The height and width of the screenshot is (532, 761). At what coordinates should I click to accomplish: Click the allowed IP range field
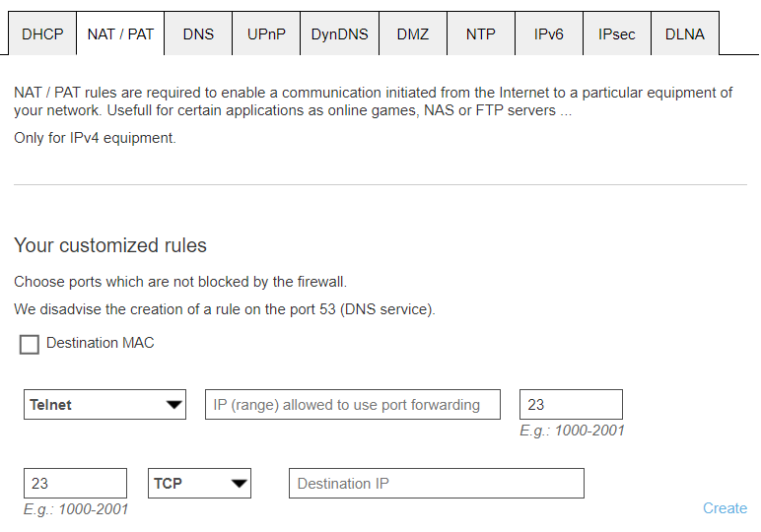point(352,404)
